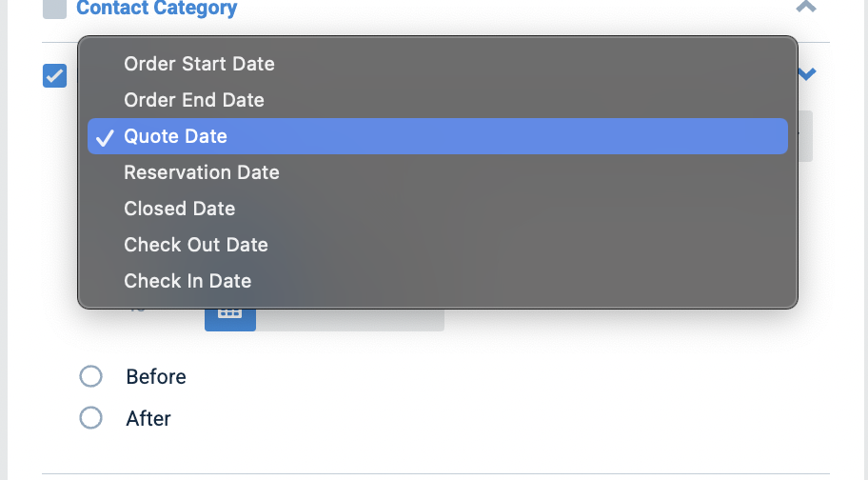Tick the Contact Category checkbox
This screenshot has width=868, height=480.
point(55,9)
